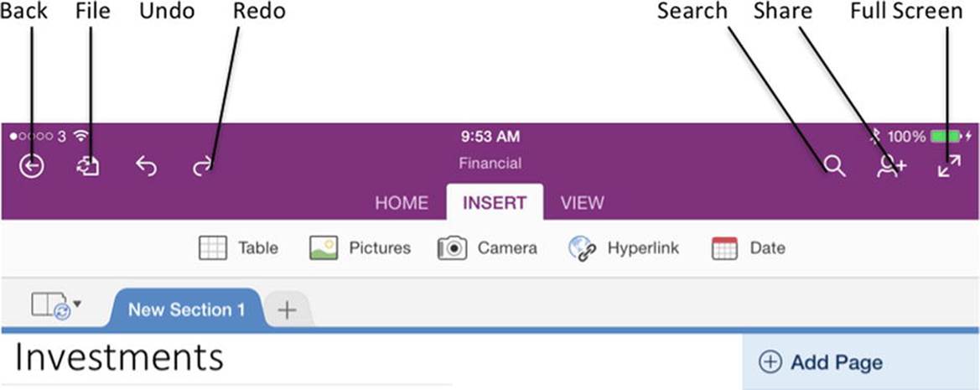Edit the Investments page title
980x390 pixels.
(x=119, y=357)
